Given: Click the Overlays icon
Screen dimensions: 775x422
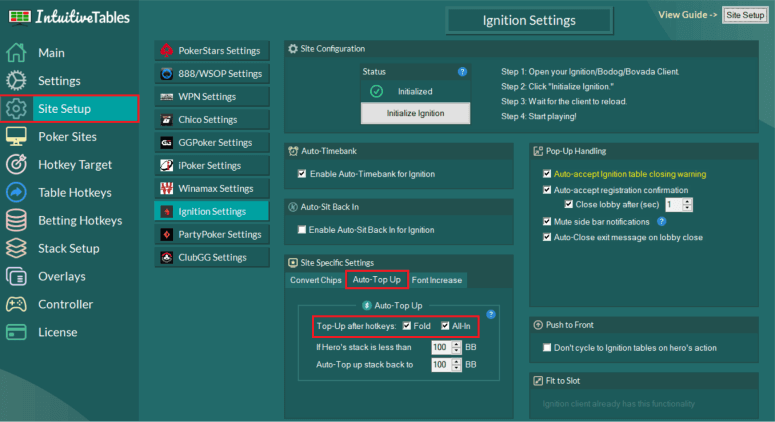Looking at the screenshot, I should pyautogui.click(x=16, y=276).
